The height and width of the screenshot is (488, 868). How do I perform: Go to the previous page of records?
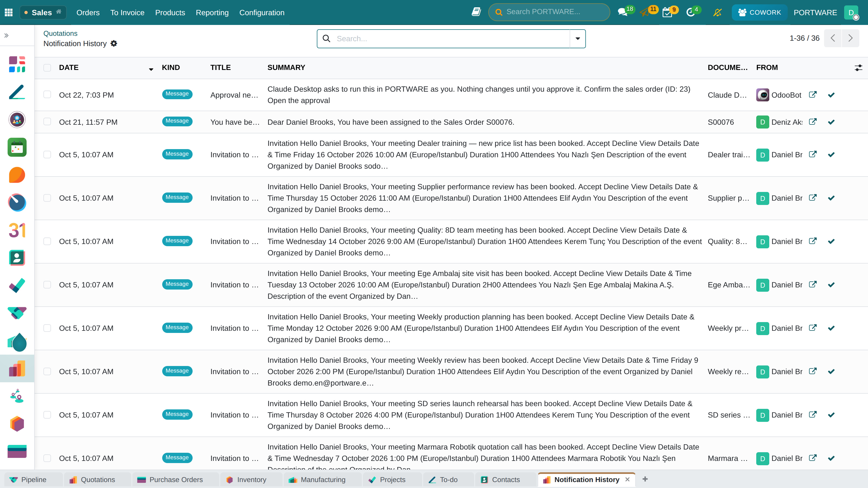pyautogui.click(x=833, y=38)
